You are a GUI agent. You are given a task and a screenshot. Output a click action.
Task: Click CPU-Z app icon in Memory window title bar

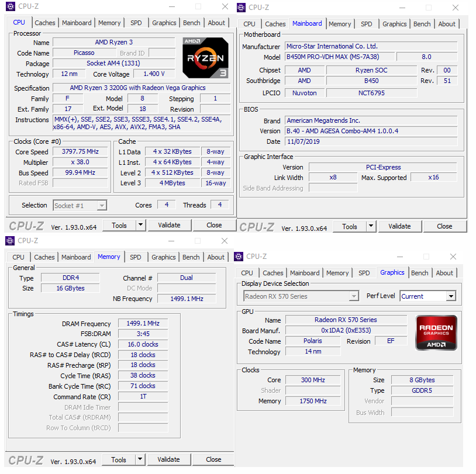pos(10,241)
